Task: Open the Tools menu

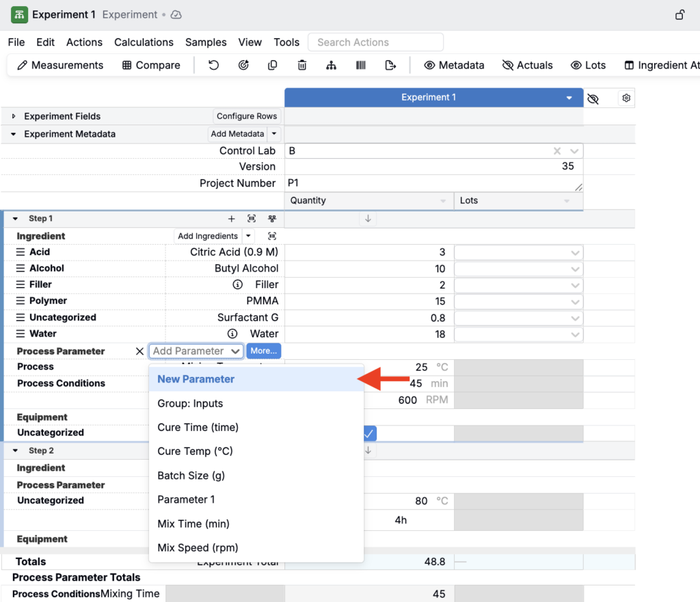Action: click(286, 42)
